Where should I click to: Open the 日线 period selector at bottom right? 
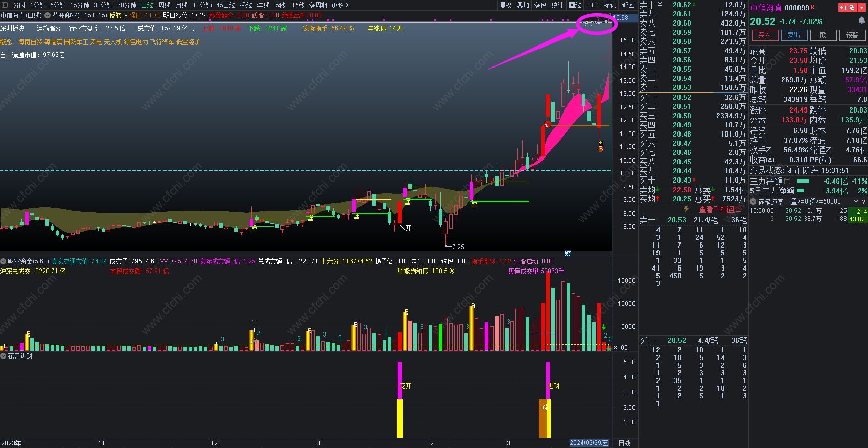[624, 443]
